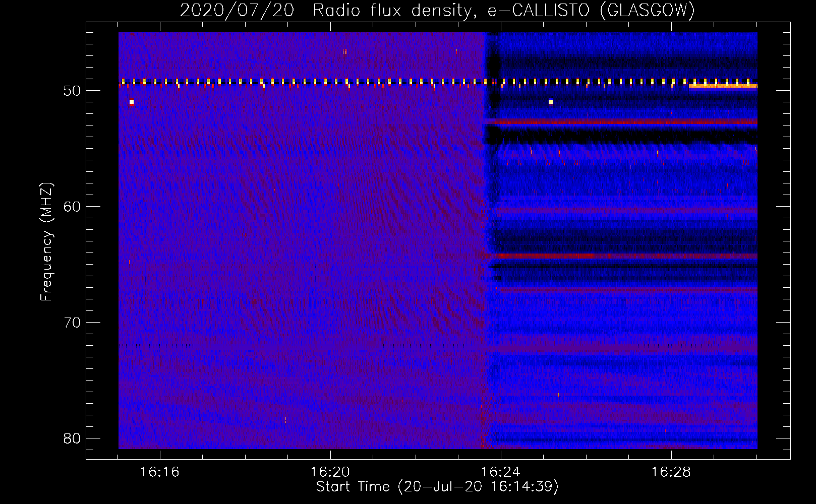Screen dimensions: 816x504
Task: Click the 'Frequency (MHZ)' axis label
Action: point(46,242)
